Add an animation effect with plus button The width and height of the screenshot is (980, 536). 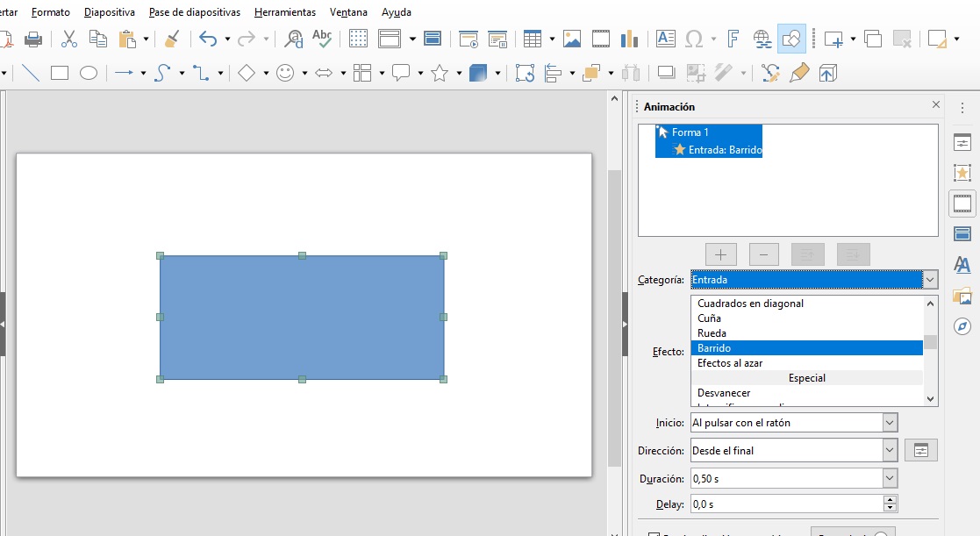(720, 254)
